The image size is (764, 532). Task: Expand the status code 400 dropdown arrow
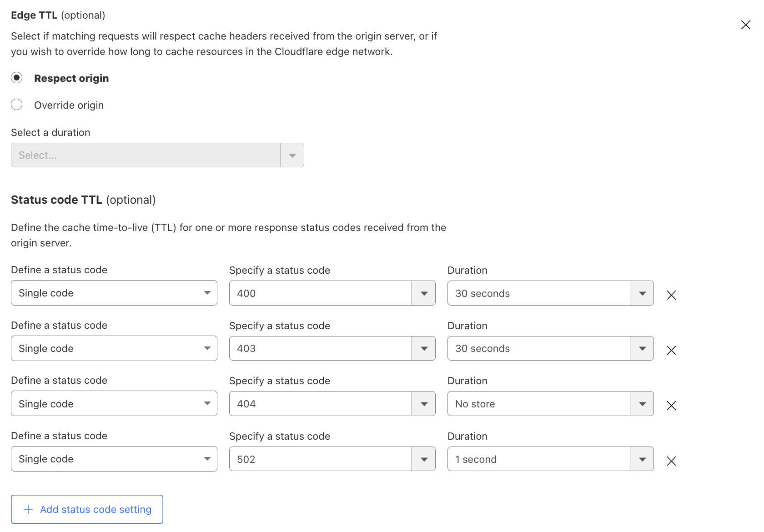(424, 293)
